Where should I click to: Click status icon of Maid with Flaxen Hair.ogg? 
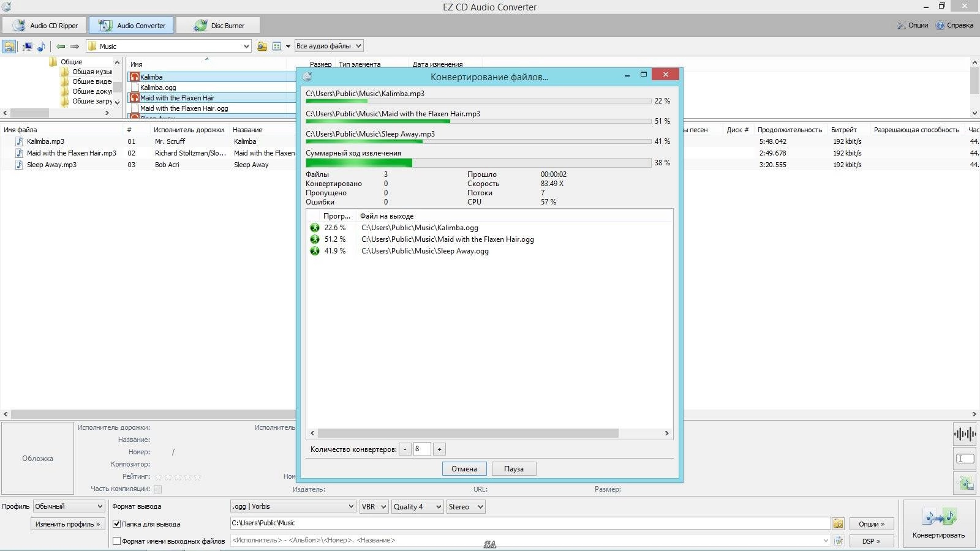(x=315, y=239)
